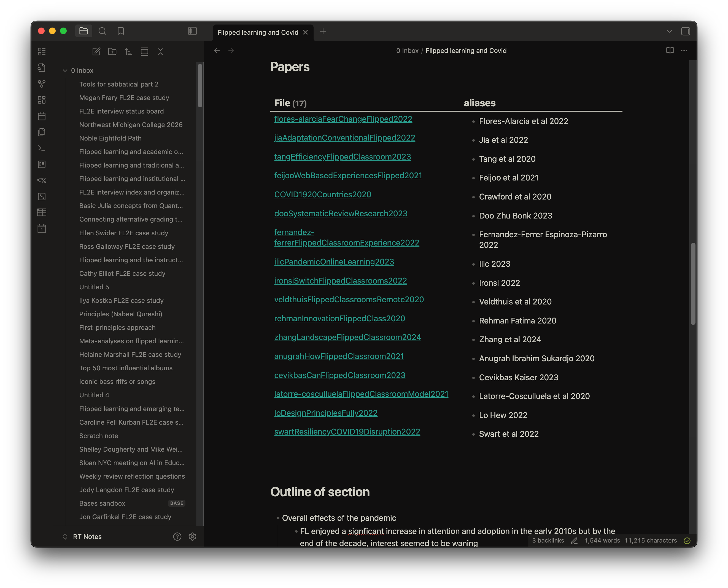Open the command palette from the ribbon

[x=42, y=148]
